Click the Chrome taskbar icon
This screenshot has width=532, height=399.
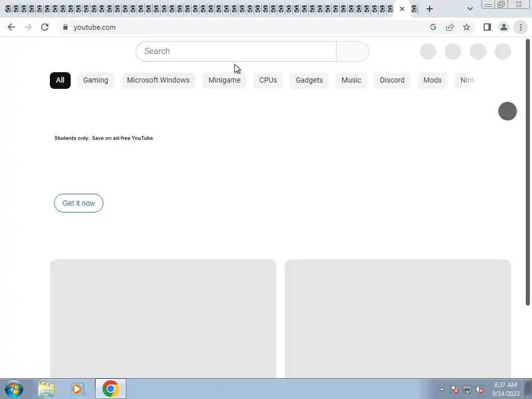111,389
